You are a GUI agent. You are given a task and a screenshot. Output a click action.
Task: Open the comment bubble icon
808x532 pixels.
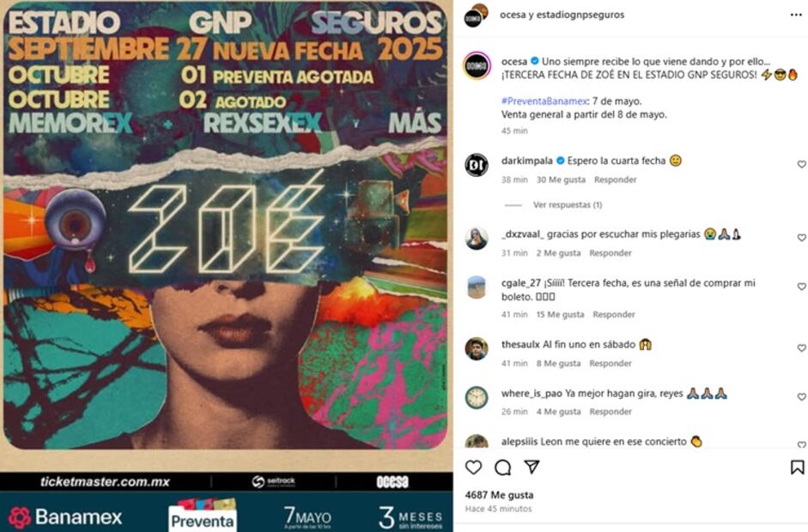[502, 468]
